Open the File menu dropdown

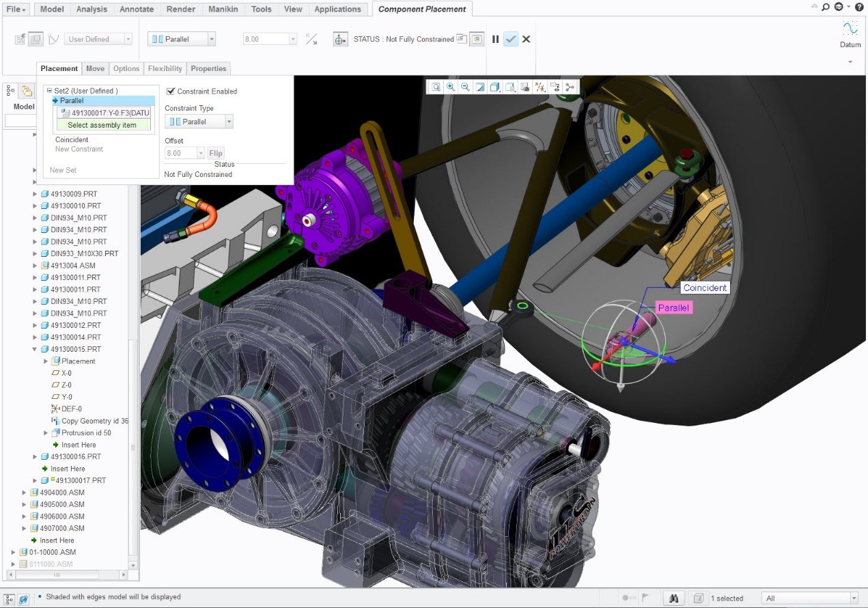point(16,9)
